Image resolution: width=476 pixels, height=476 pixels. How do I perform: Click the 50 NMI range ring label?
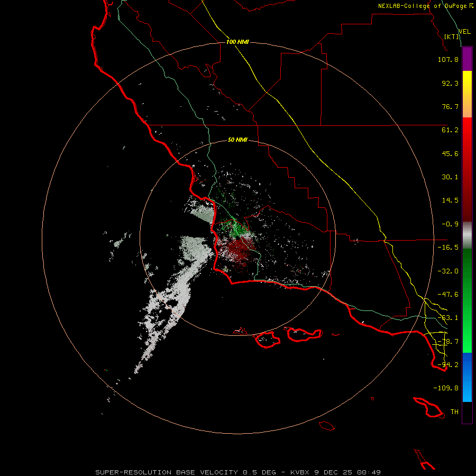237,140
